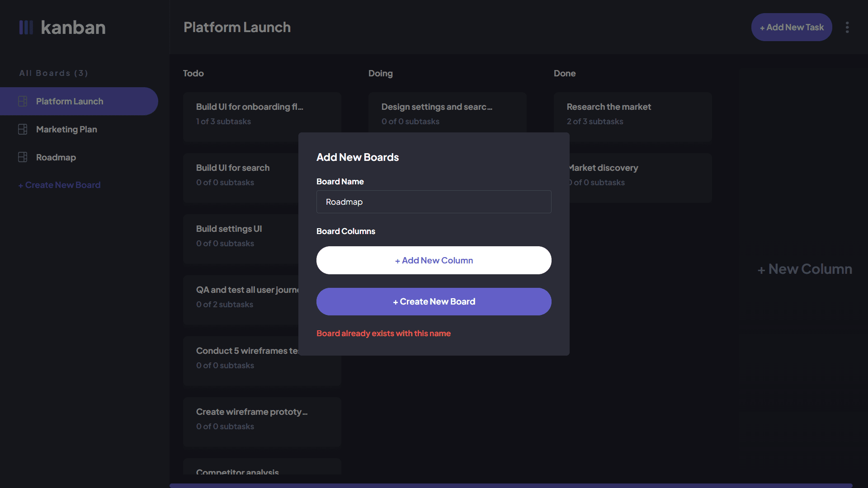Focus the Board Name input field
Viewport: 868px width, 488px height.
(434, 202)
